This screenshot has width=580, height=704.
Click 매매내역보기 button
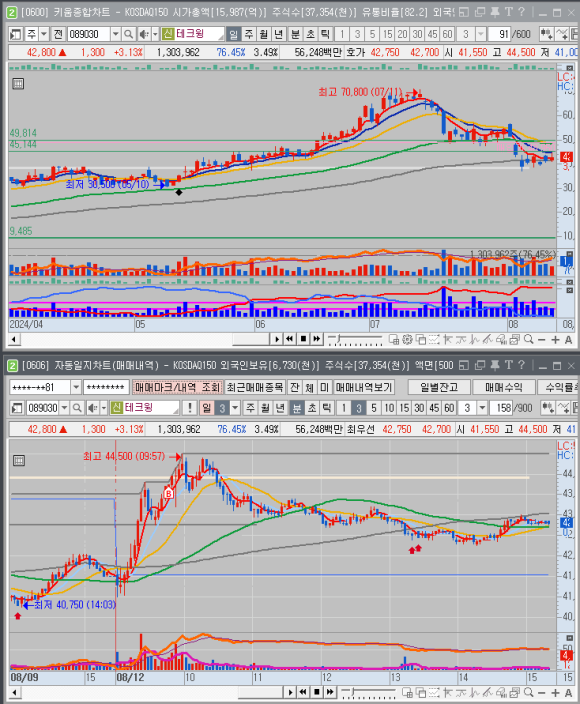pos(364,387)
